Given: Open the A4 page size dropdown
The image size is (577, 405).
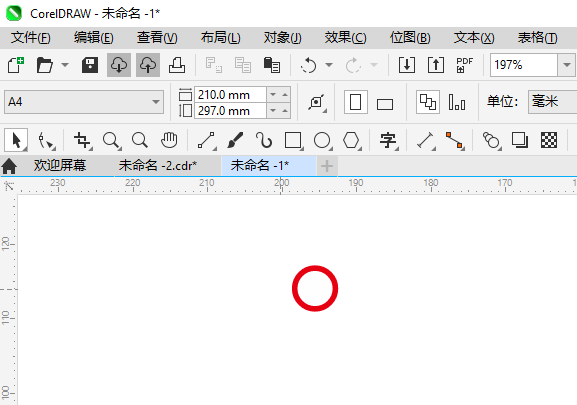Looking at the screenshot, I should [x=84, y=102].
